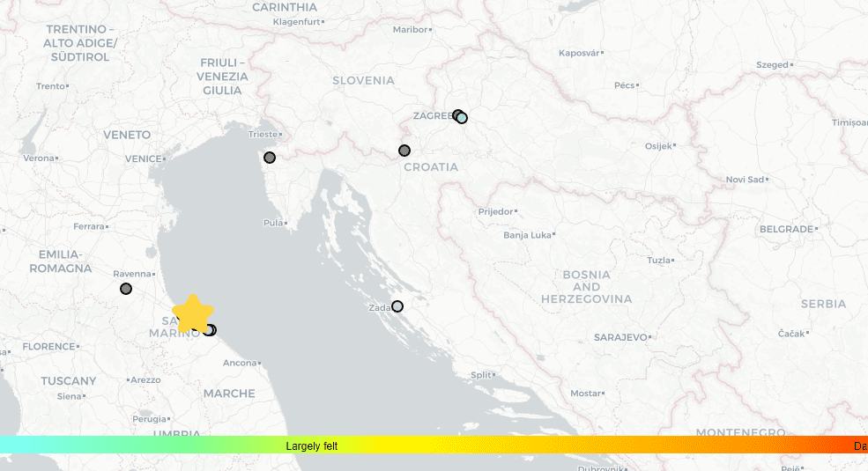Click the gray marker above the Croatia label

tap(404, 151)
